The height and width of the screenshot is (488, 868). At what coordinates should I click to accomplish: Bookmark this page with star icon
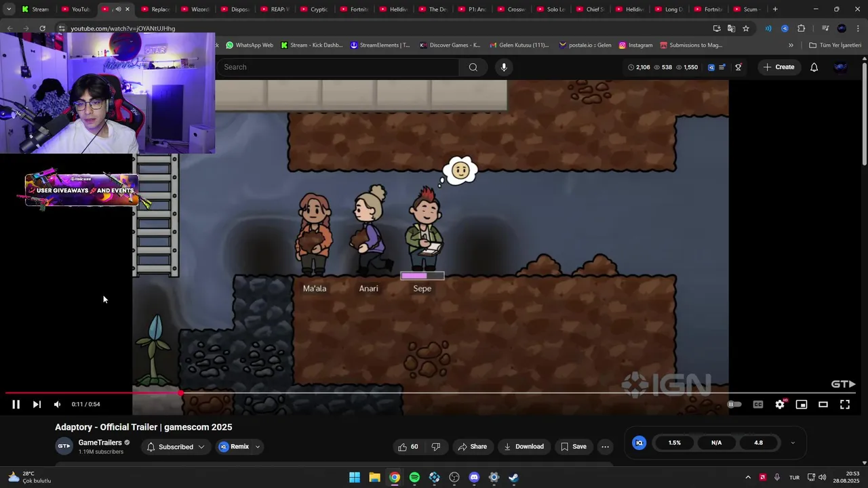[x=746, y=28]
